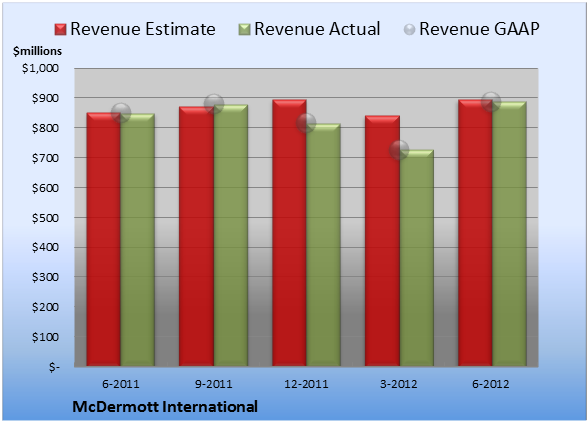Select the red estimate bar for 3-2012
Screen dimensions: 588x422
pyautogui.click(x=382, y=241)
